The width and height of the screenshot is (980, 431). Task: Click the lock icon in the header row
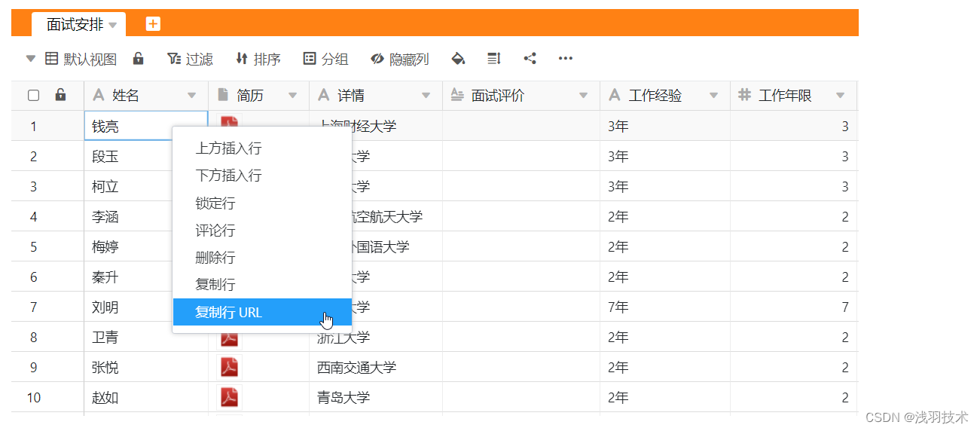point(60,95)
